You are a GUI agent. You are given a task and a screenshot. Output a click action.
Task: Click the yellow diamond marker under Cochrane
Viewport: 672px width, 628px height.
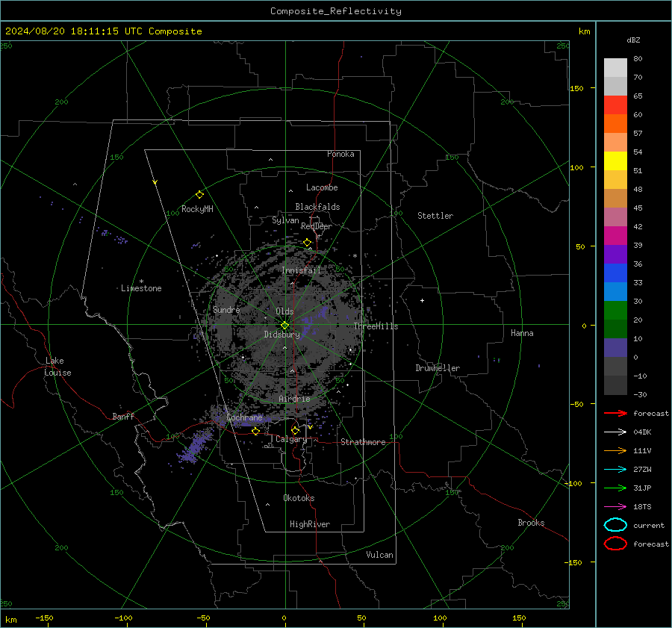tap(255, 432)
